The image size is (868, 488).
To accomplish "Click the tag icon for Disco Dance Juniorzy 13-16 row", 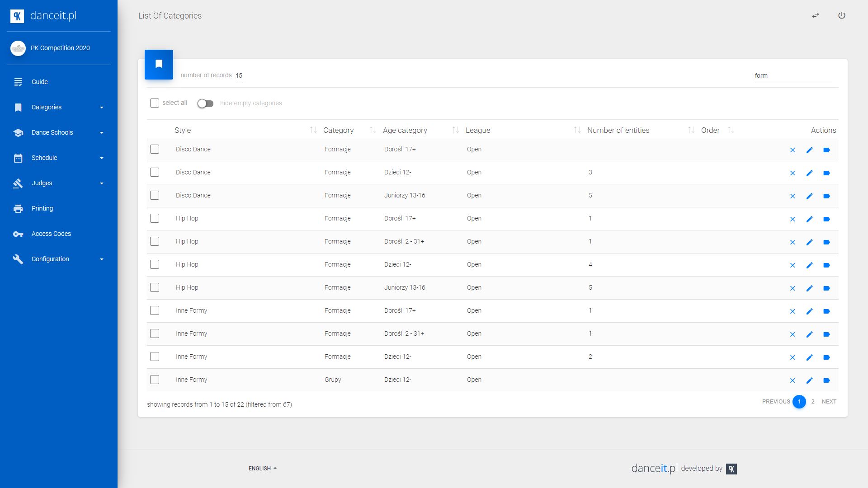I will (x=826, y=196).
